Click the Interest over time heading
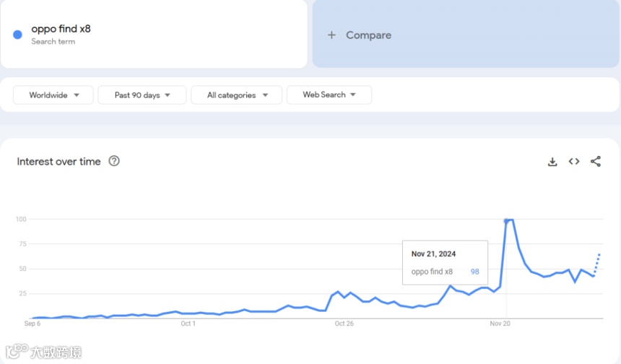Viewport: 621px width, 364px height. 58,162
